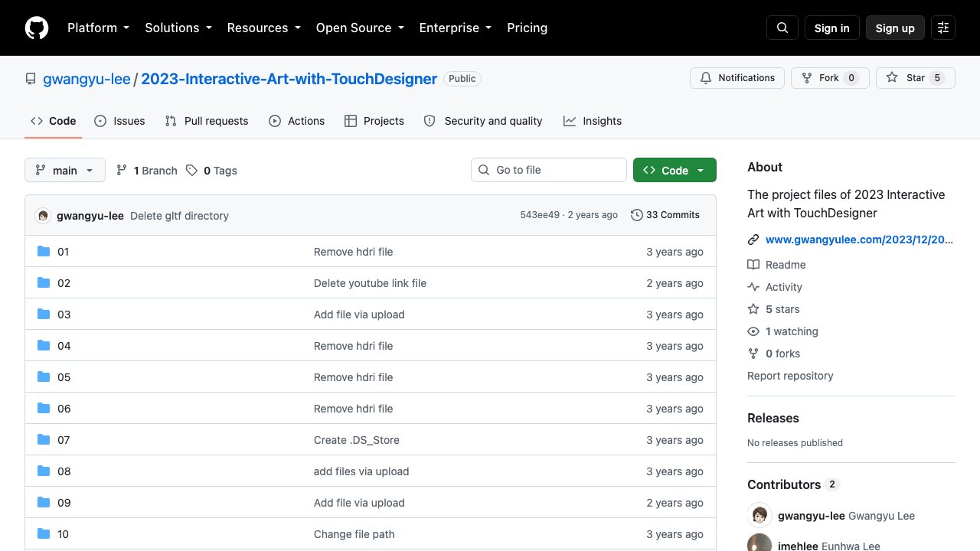The image size is (980, 551).
Task: Click the tag icon beside 0 Tags
Action: point(191,171)
